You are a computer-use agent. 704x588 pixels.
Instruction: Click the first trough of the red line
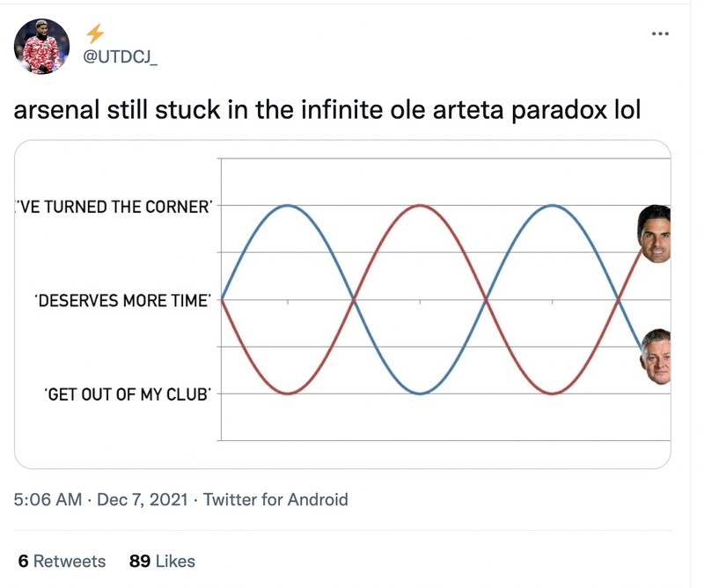coord(288,393)
